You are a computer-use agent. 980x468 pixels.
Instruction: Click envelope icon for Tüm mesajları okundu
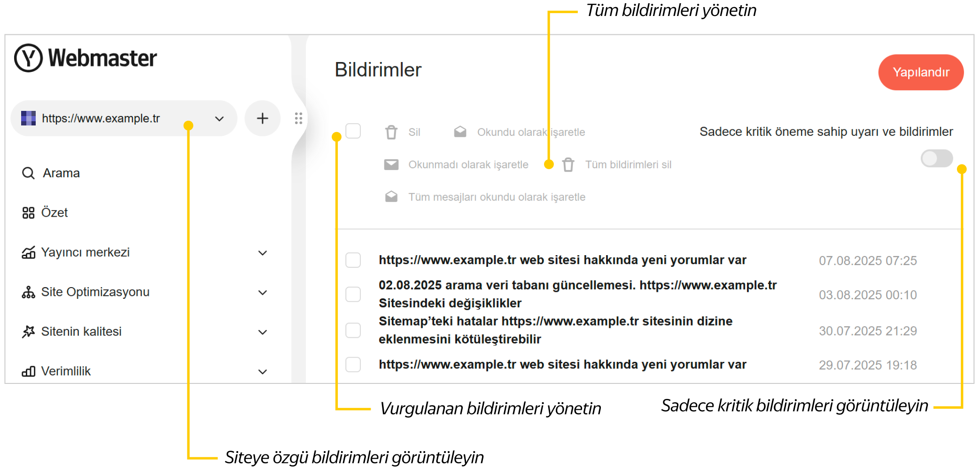tap(391, 197)
